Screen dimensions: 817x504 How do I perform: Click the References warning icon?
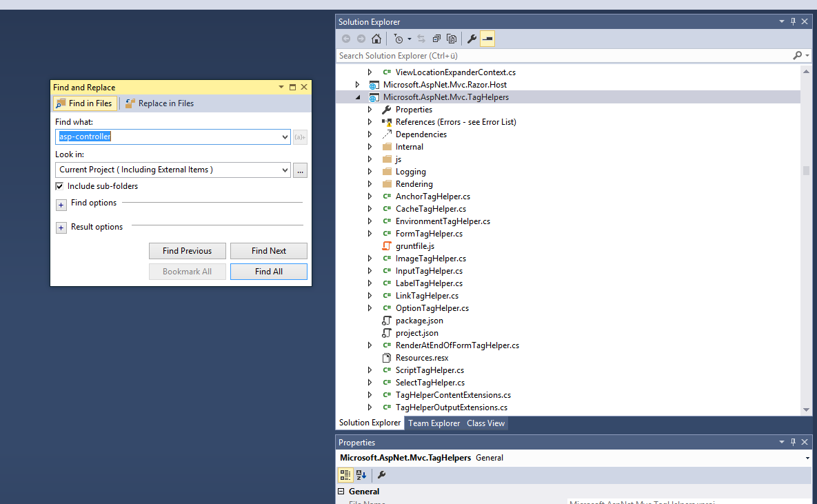[x=387, y=122]
